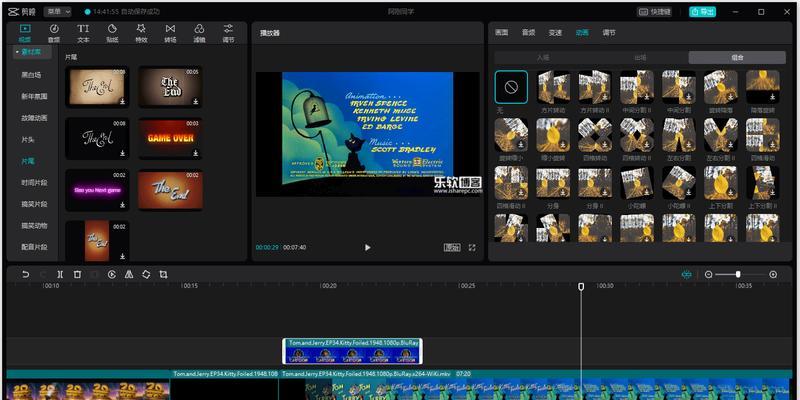Viewport: 800px width, 400px height.
Task: Select the parchment The End clip thumbnail
Action: pos(97,87)
